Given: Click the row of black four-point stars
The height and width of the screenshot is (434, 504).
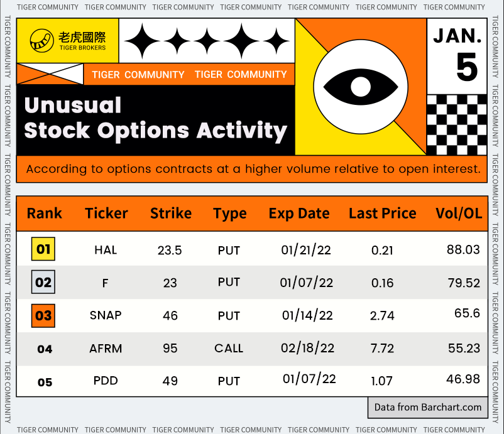Looking at the screenshot, I should point(207,41).
